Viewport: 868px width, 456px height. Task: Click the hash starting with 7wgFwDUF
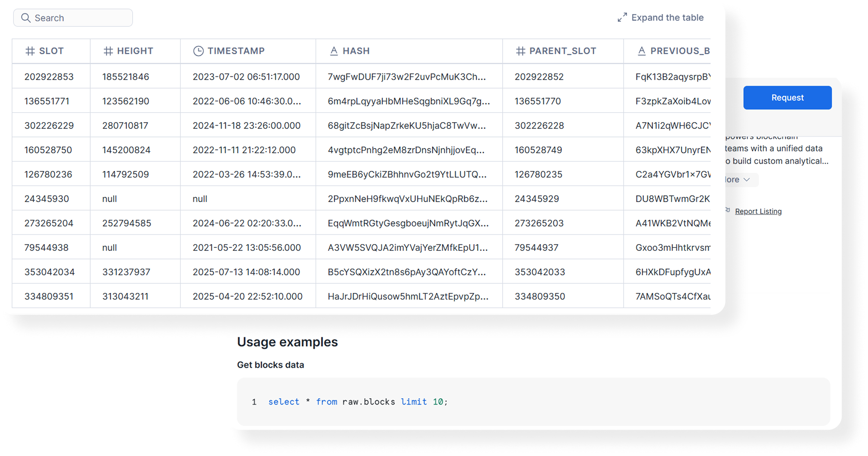408,76
